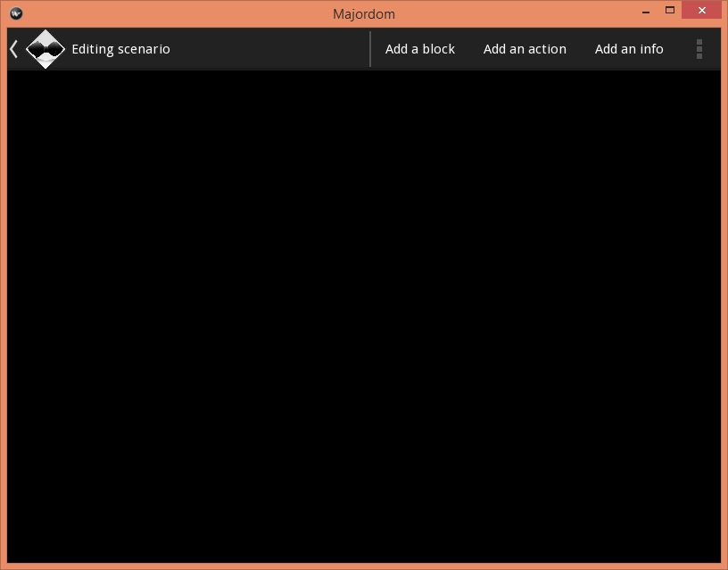Click the Editing scenario title label
This screenshot has height=570, width=728.
[120, 49]
